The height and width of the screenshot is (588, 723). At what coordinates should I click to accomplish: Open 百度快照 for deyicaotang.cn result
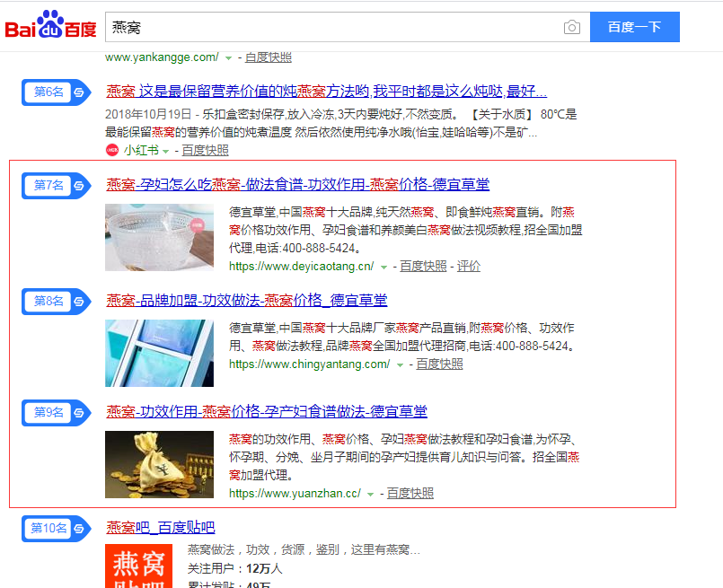pos(423,267)
